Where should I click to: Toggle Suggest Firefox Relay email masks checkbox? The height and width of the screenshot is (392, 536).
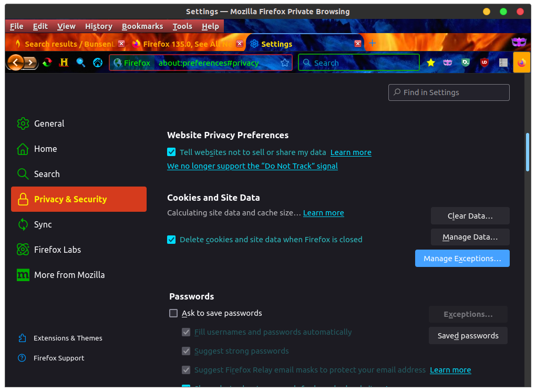pyautogui.click(x=186, y=370)
